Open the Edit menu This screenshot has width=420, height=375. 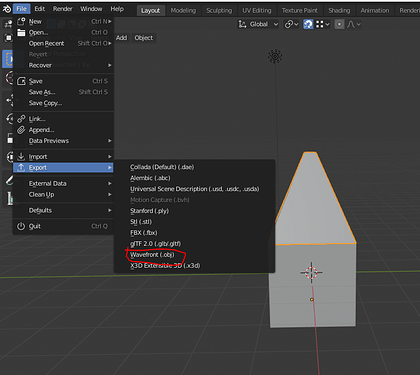[x=40, y=9]
